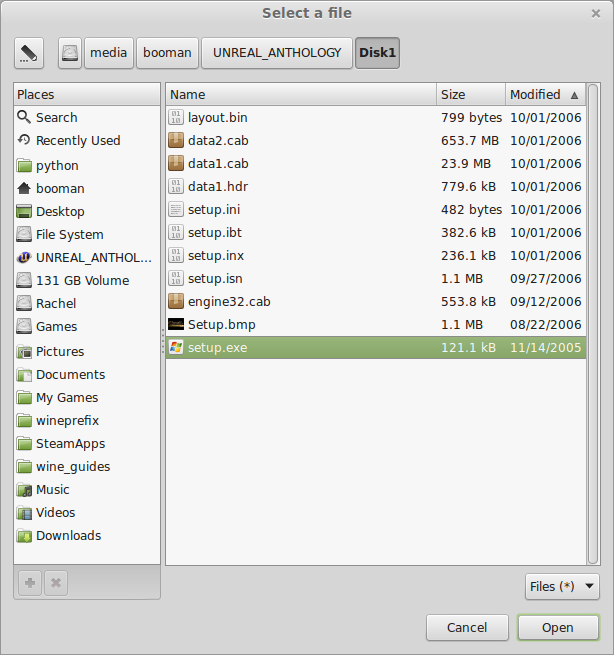Select setup.inx file

coord(376,255)
